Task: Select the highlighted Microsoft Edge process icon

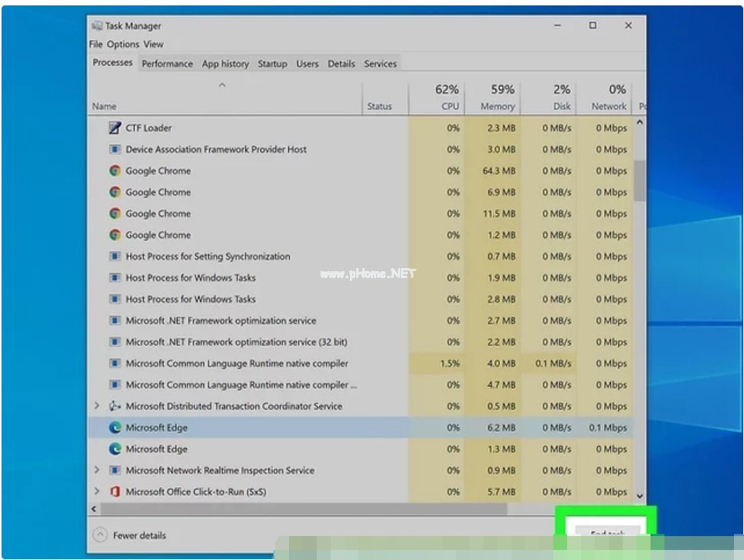Action: (114, 428)
